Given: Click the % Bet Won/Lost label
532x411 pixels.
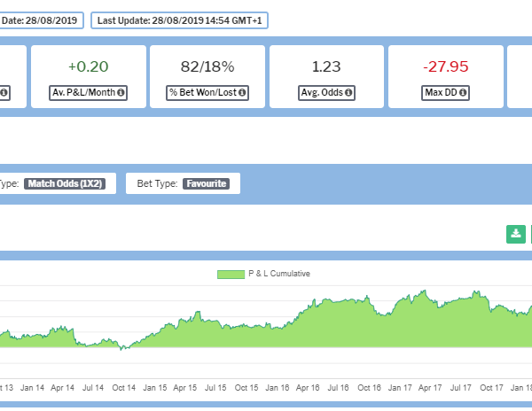Looking at the screenshot, I should 203,92.
